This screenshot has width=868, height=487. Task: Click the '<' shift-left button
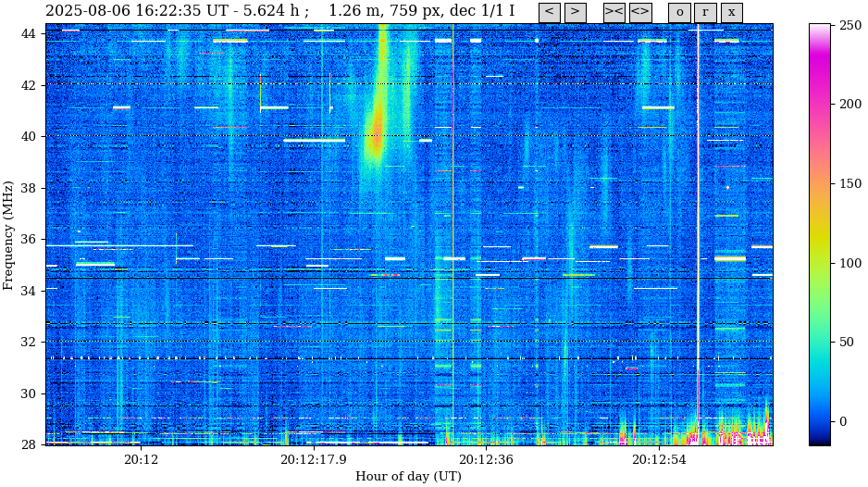click(x=550, y=12)
